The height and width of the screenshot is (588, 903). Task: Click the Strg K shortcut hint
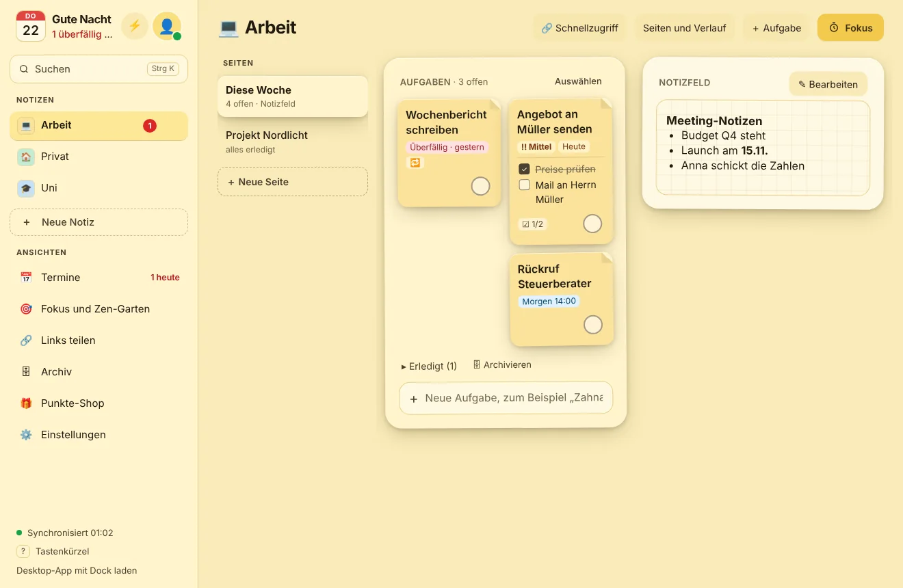(163, 69)
